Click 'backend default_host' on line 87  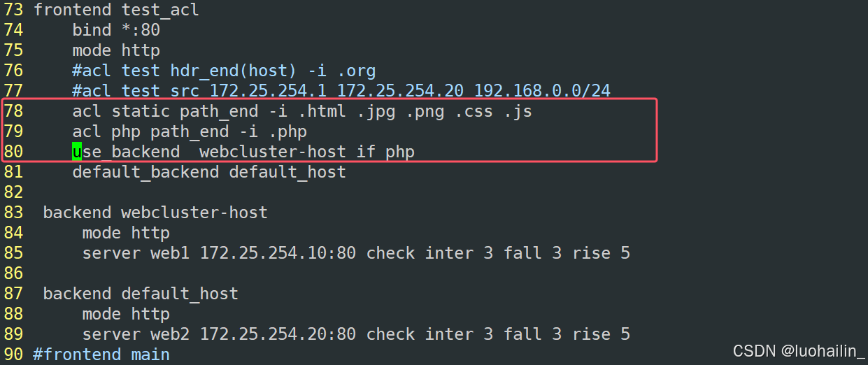pyautogui.click(x=141, y=294)
